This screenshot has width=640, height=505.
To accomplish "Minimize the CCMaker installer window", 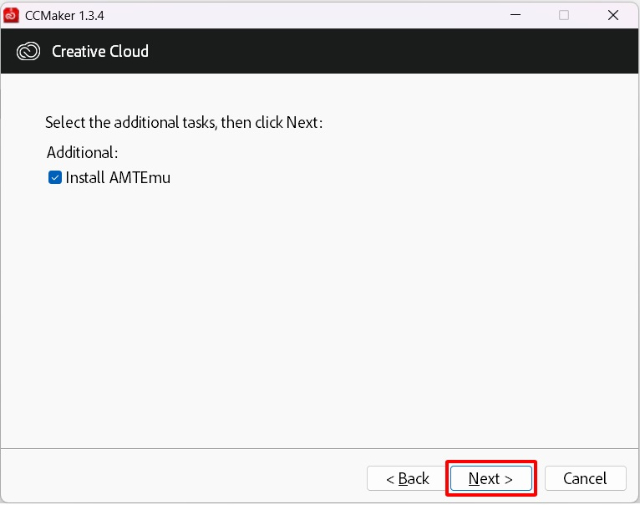I will 516,15.
